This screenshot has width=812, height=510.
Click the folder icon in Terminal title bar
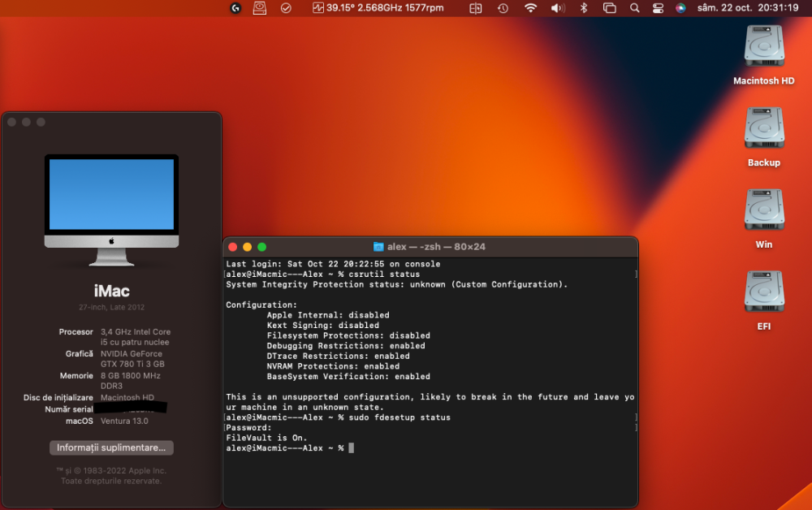378,247
